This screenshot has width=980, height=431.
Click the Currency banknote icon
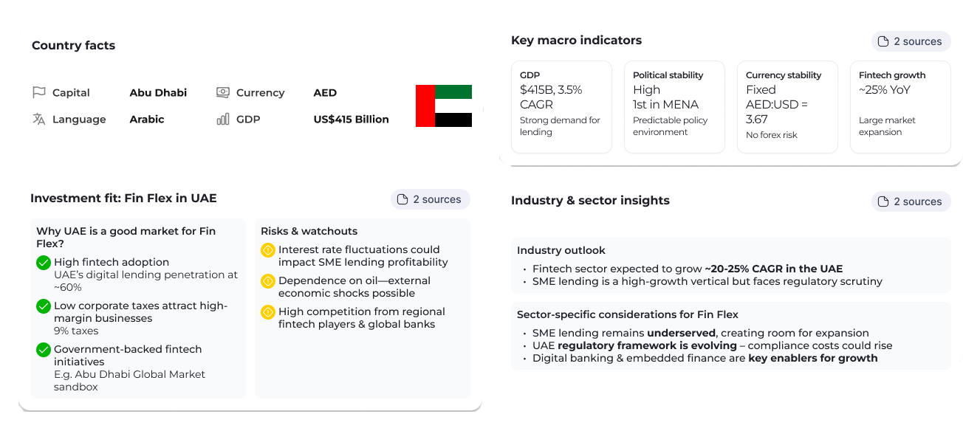223,92
